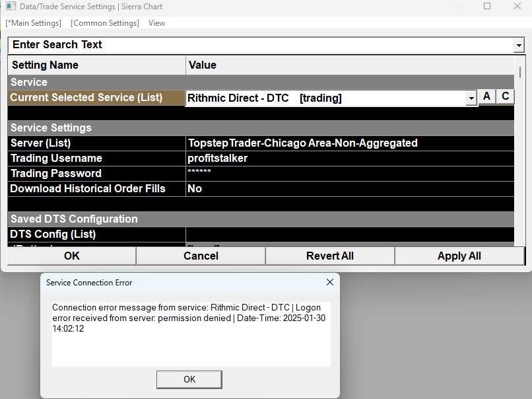Screen dimensions: 532x399
Task: Expand the search text dropdown arrow
Action: 519,45
